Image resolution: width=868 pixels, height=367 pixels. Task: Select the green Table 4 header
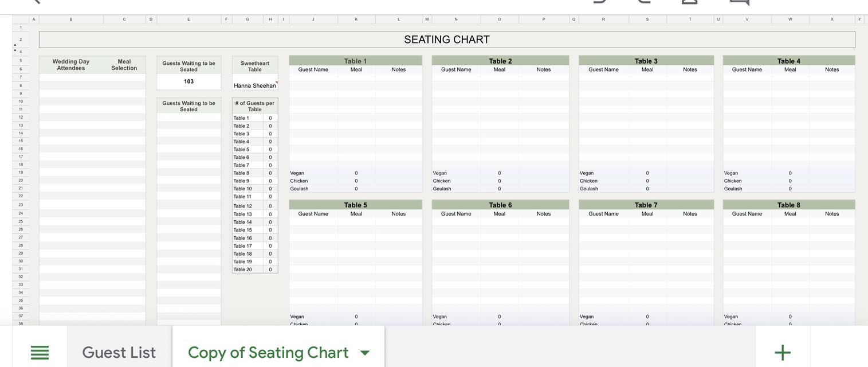click(789, 61)
